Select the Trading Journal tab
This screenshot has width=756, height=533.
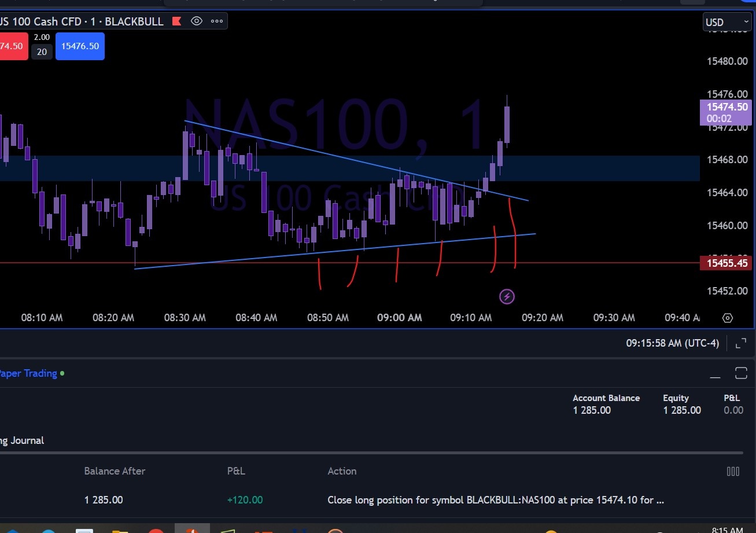pyautogui.click(x=22, y=440)
